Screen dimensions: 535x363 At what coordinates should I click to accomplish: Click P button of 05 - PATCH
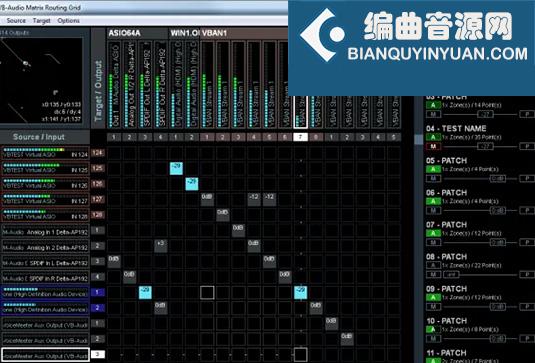pos(527,178)
